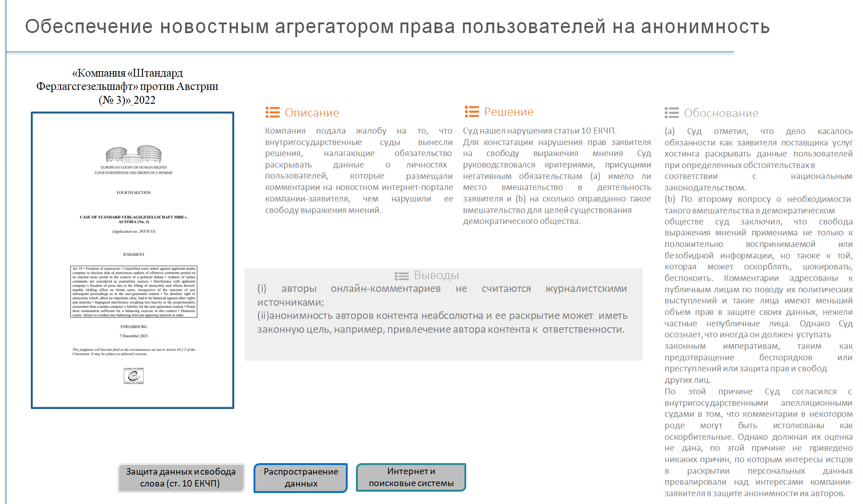Viewport: 863px width, 504px height.
Task: Select the Выводы heading
Action: 436,275
